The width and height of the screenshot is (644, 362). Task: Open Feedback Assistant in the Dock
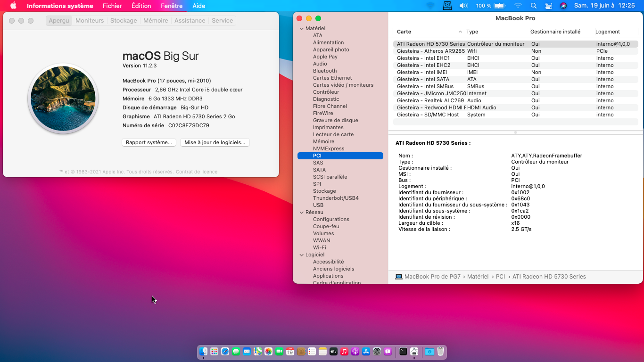point(388,351)
